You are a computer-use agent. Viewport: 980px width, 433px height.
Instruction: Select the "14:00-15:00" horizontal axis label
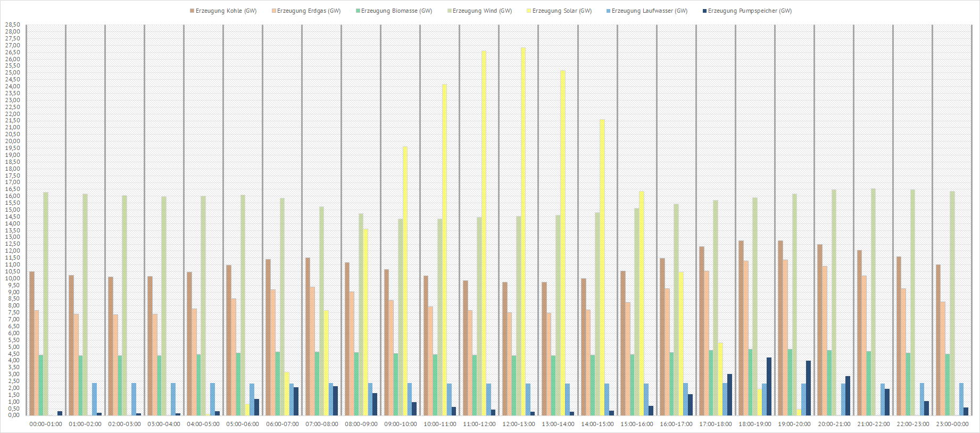click(597, 424)
